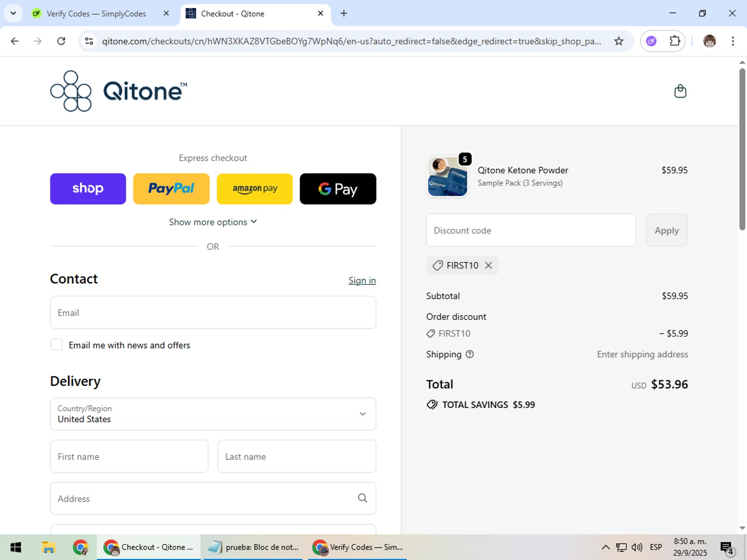Bookmark this page with star icon

[x=619, y=41]
